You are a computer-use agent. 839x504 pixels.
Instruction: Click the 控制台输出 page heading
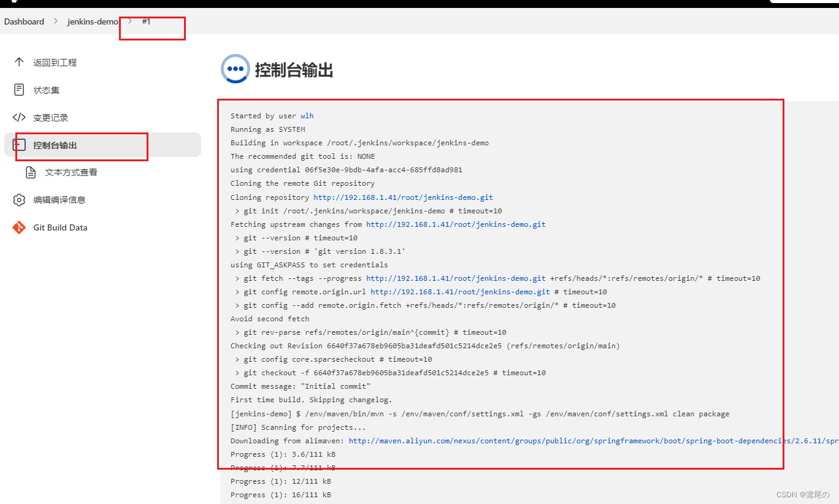tap(294, 70)
